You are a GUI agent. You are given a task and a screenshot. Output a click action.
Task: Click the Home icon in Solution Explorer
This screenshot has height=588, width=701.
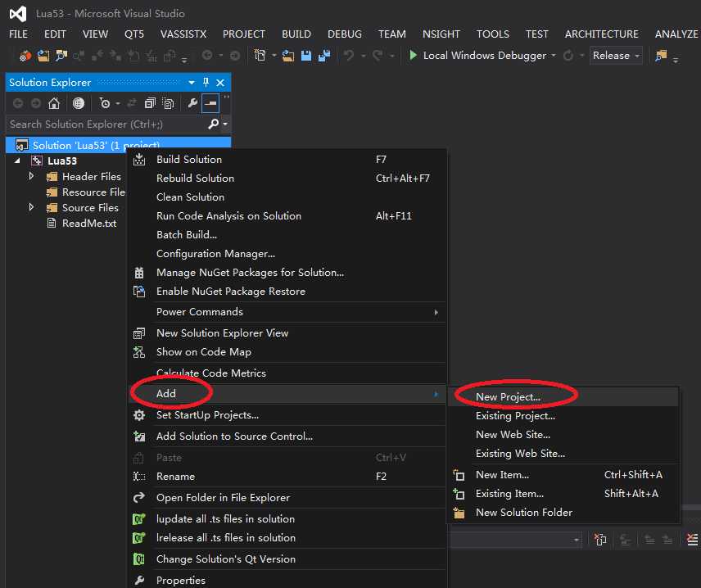click(54, 104)
